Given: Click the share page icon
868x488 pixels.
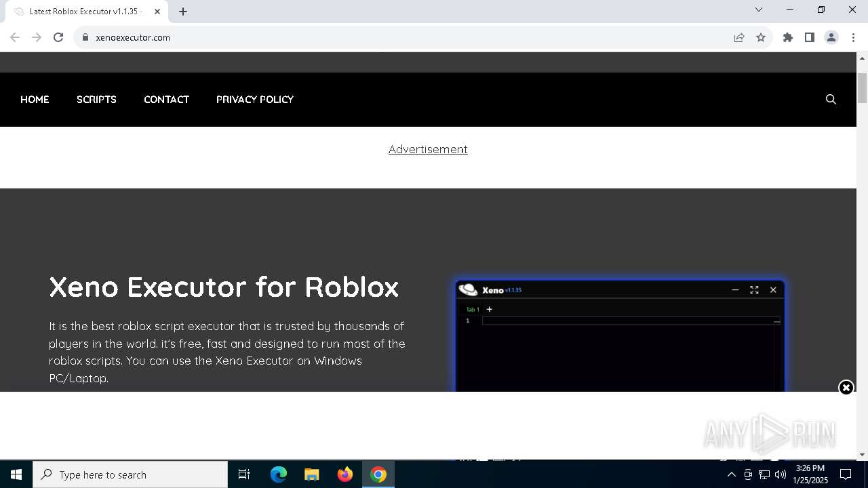Looking at the screenshot, I should tap(739, 38).
